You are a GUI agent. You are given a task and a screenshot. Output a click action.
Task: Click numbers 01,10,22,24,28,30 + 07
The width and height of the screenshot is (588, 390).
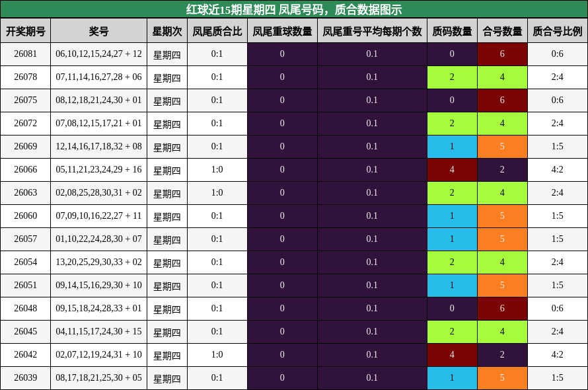(x=98, y=239)
